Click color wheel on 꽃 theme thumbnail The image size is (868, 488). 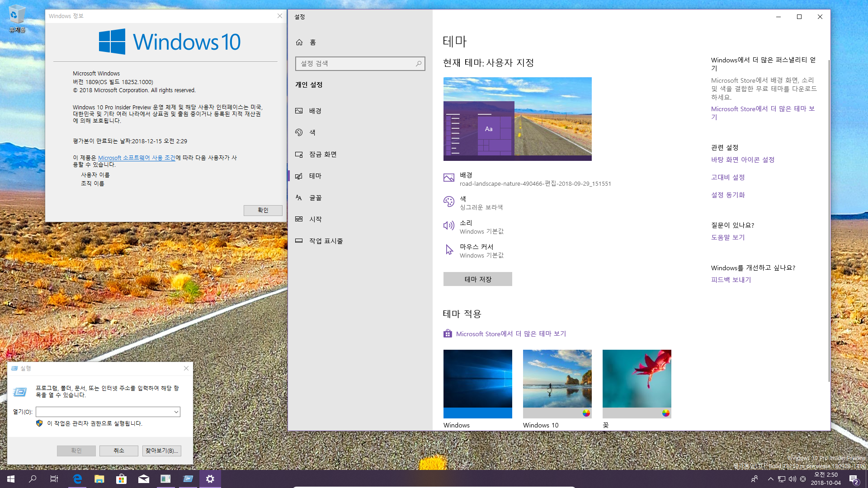coord(666,413)
